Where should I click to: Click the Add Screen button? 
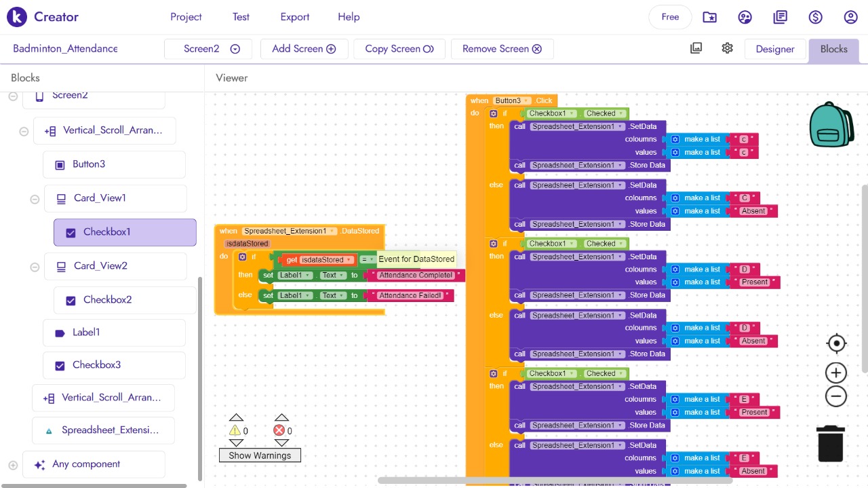coord(303,49)
